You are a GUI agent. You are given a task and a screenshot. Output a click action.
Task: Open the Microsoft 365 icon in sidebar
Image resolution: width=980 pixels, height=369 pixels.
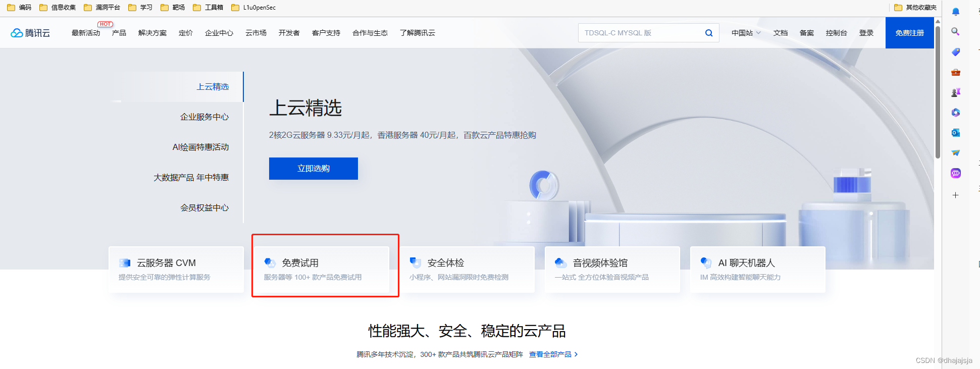tap(955, 113)
